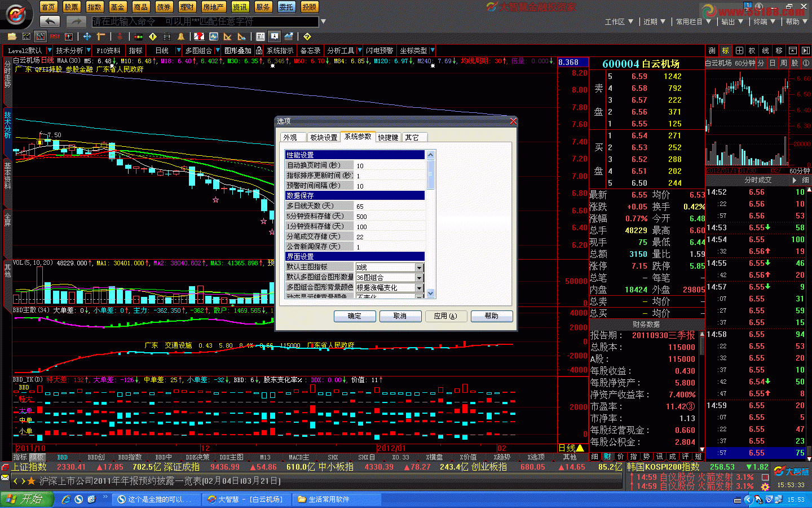
Task: Open the traffic light signal icon
Action: [x=138, y=37]
